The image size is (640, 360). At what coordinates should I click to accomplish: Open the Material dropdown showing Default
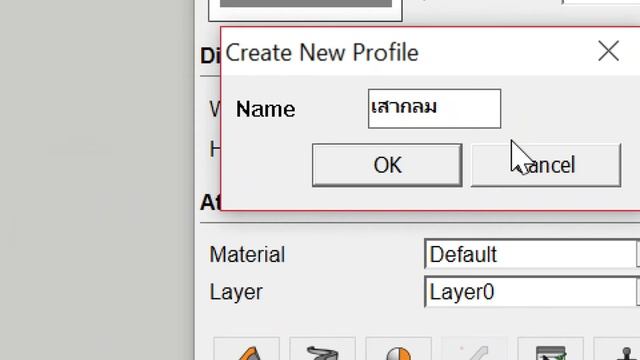point(532,254)
